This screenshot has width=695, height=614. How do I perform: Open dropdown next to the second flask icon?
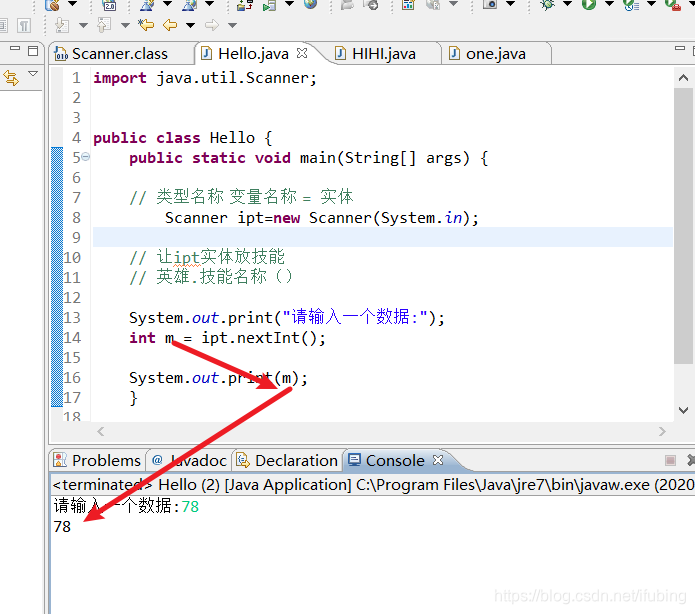point(209,4)
